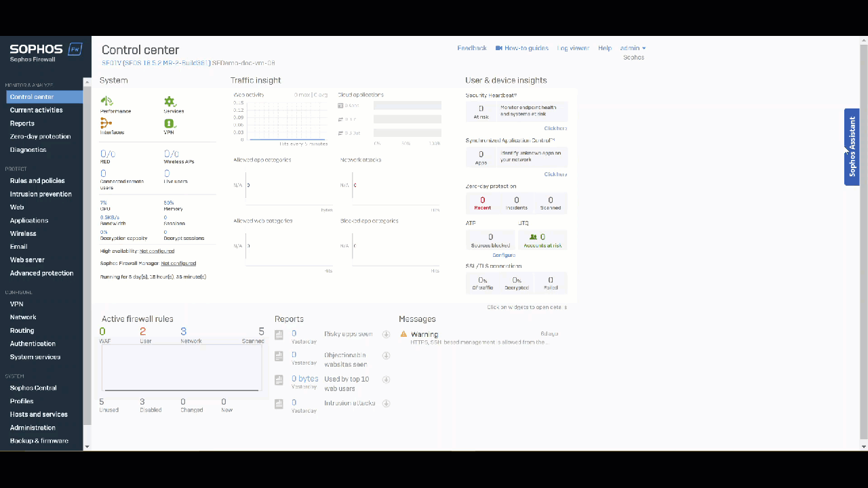Click the Performance status icon
This screenshot has height=488, width=868.
coord(106,102)
